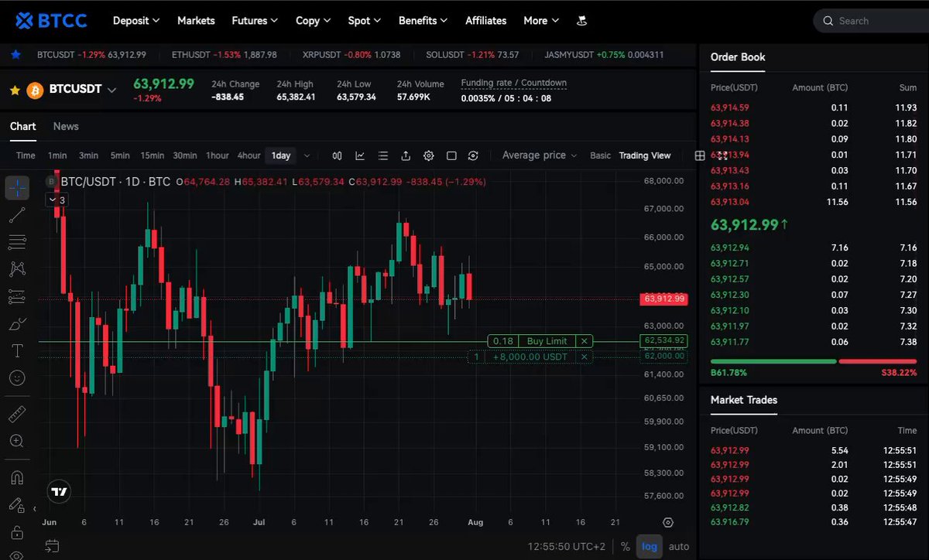929x560 pixels.
Task: Click the candlestick chart type icon
Action: (x=337, y=155)
